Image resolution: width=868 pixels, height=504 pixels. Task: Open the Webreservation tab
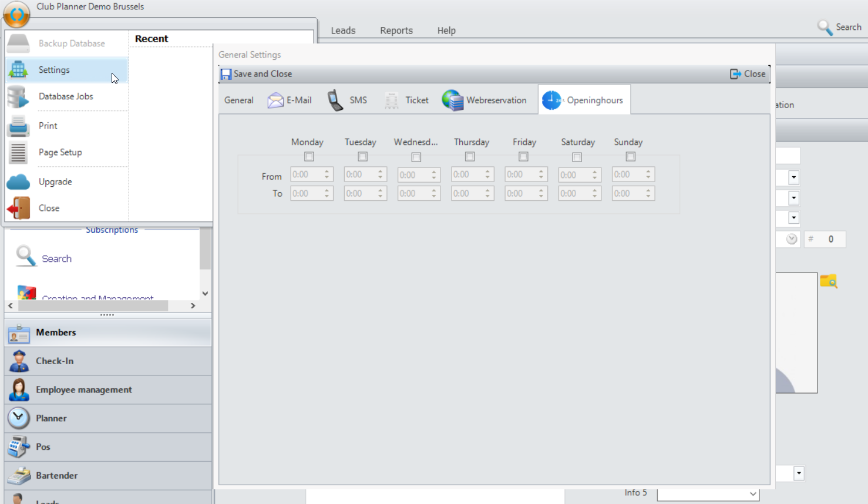tap(485, 100)
